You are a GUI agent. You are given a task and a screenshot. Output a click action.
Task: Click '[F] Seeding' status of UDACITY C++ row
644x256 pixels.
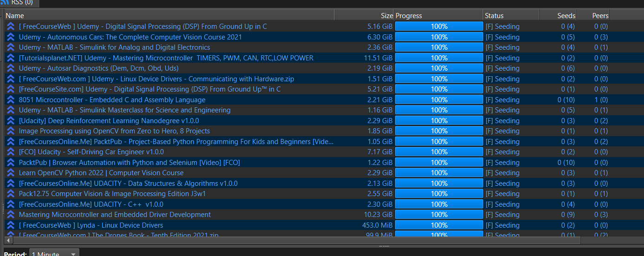pos(502,204)
